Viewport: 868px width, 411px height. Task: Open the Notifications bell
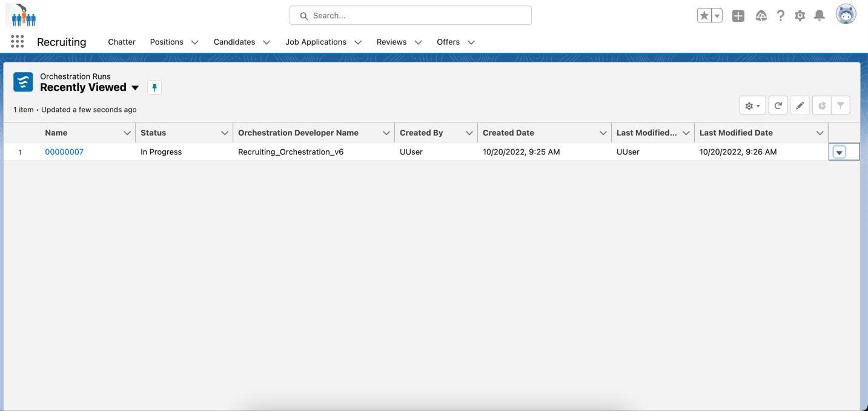[820, 16]
